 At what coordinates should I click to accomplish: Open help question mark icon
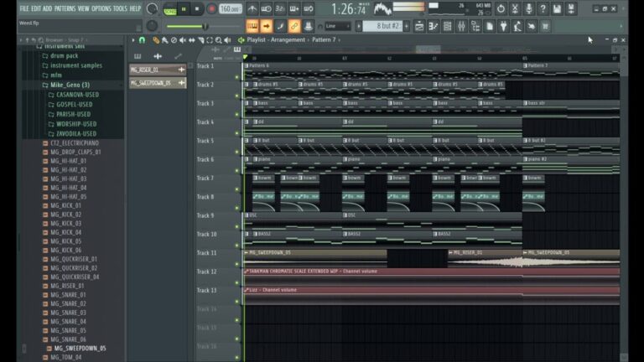pyautogui.click(x=543, y=8)
